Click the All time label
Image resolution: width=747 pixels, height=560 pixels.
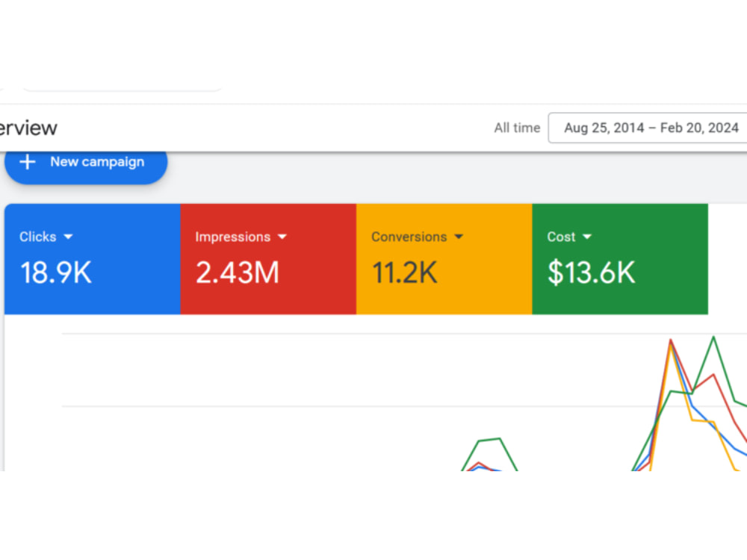coord(517,128)
